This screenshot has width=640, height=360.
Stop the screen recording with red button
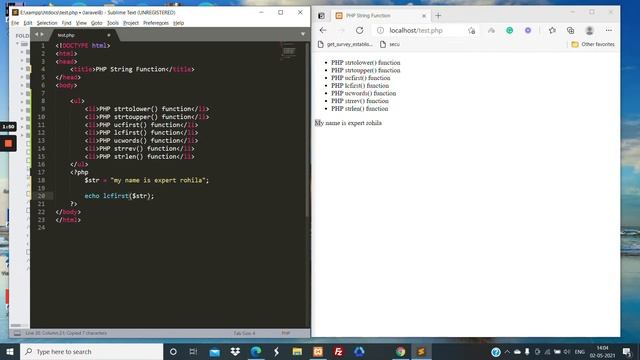click(8, 143)
